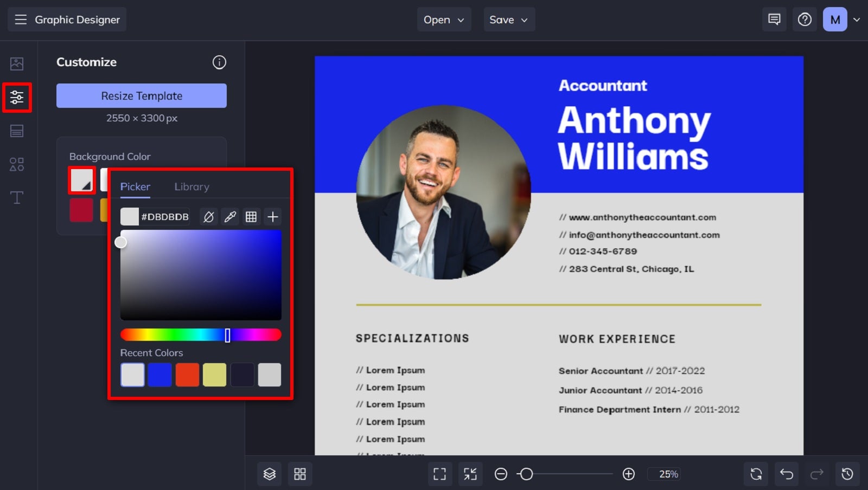Click the transparent/no-color icon in picker

(x=208, y=216)
